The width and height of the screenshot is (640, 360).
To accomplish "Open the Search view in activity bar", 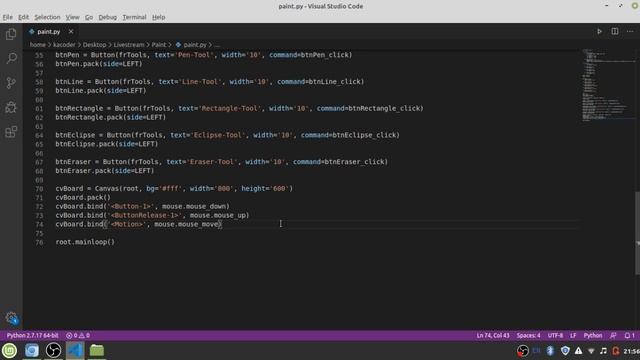I will click(11, 58).
